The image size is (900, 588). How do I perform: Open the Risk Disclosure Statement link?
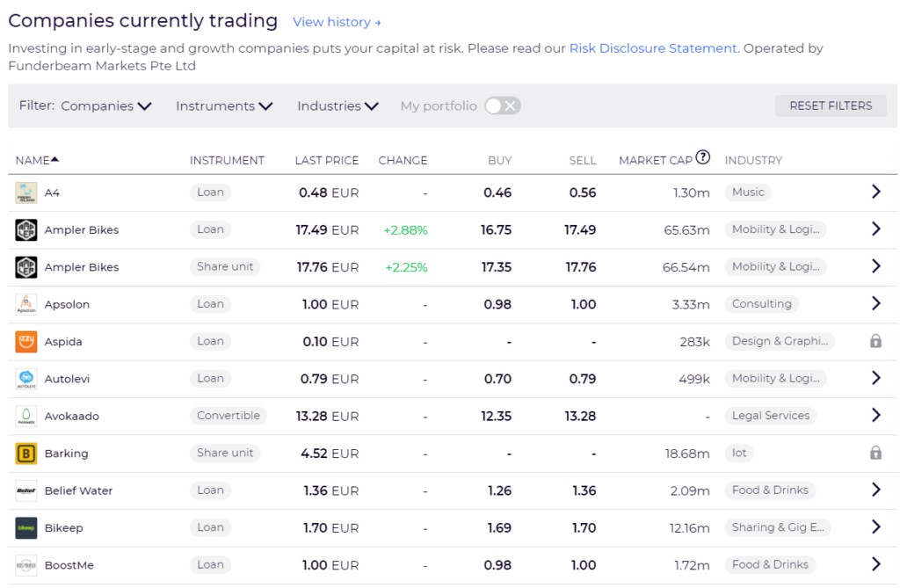[x=653, y=48]
